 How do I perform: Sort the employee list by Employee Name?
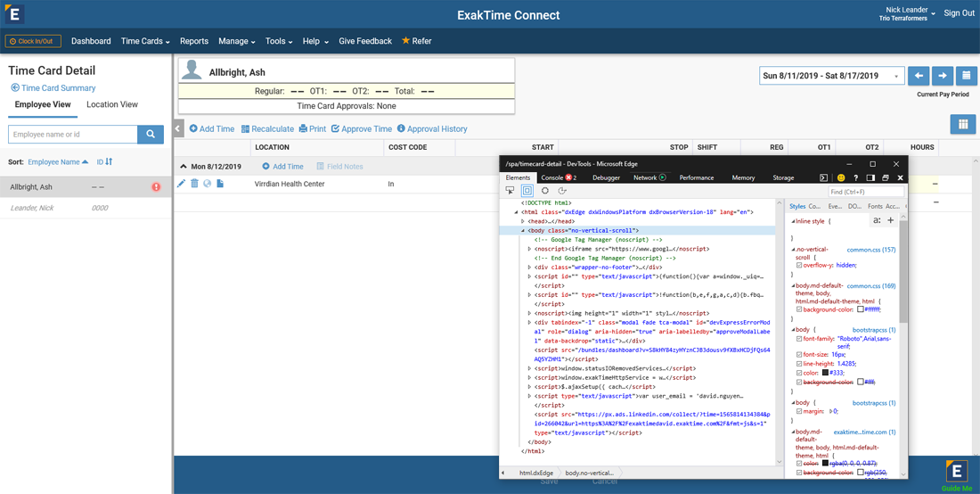click(x=58, y=162)
